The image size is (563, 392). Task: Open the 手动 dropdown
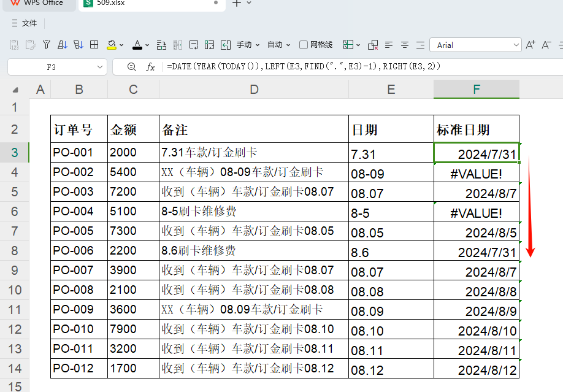pyautogui.click(x=248, y=45)
